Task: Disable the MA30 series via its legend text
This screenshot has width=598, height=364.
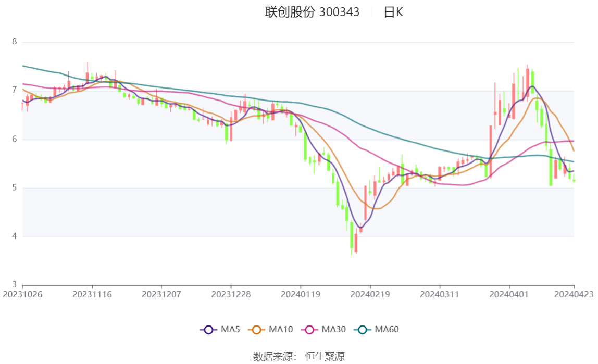Action: coord(333,330)
